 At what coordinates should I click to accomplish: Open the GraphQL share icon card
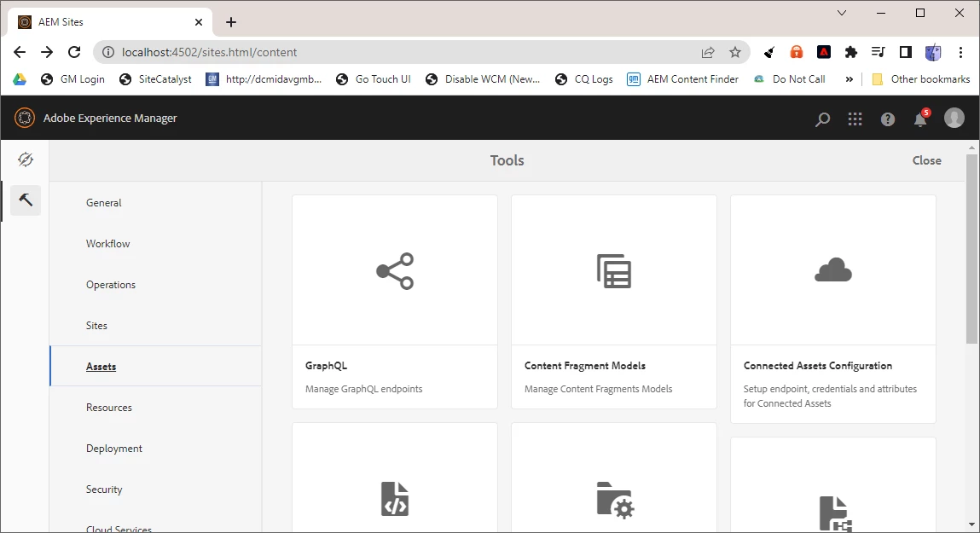395,271
